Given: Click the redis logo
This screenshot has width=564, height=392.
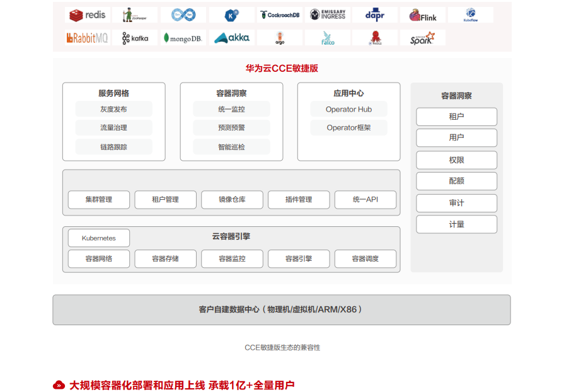Looking at the screenshot, I should (88, 15).
